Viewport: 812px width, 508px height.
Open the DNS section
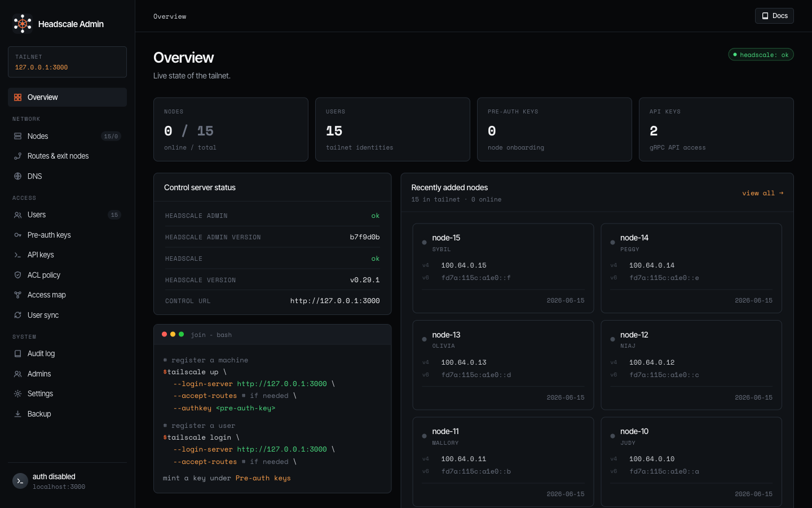pyautogui.click(x=67, y=176)
